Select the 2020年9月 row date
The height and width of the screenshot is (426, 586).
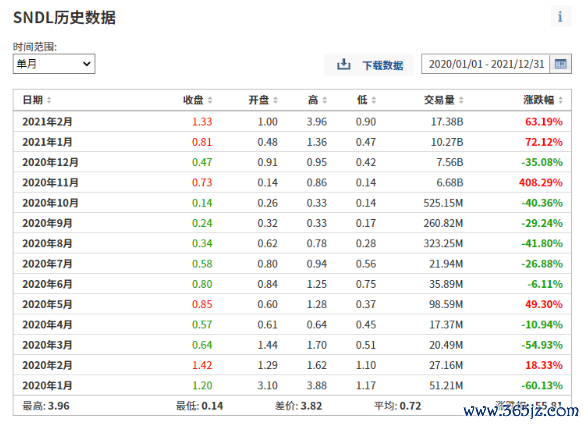click(47, 223)
